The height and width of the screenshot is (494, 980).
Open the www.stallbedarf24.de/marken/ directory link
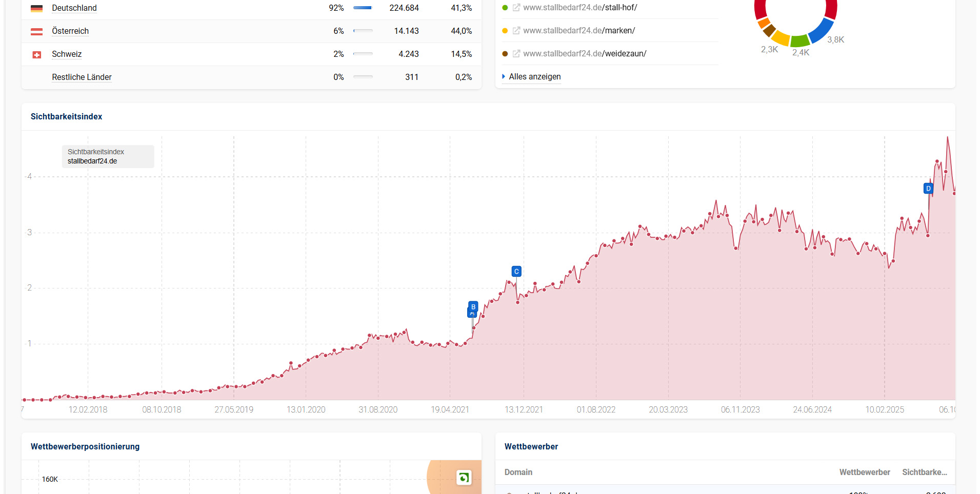[x=579, y=31]
